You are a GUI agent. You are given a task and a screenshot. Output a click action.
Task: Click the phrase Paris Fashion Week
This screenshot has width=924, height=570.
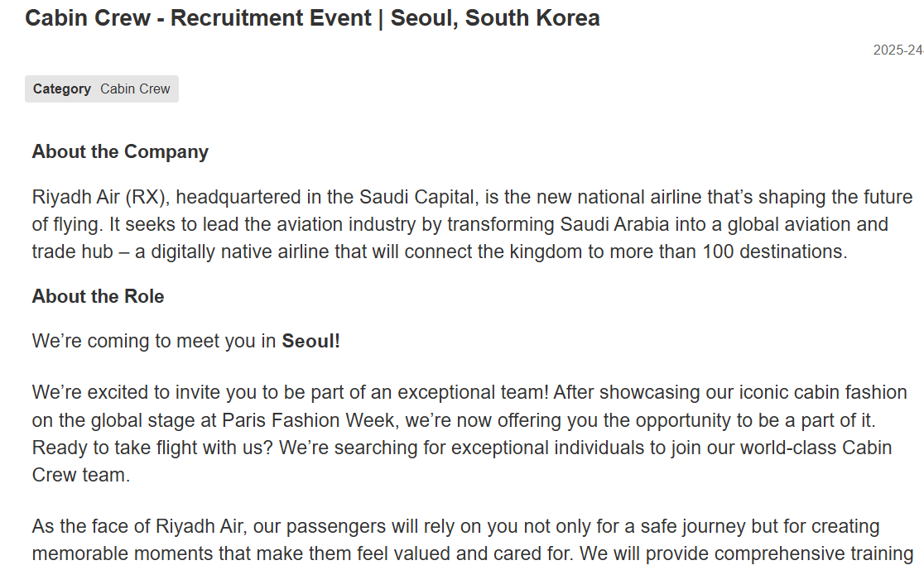point(308,420)
